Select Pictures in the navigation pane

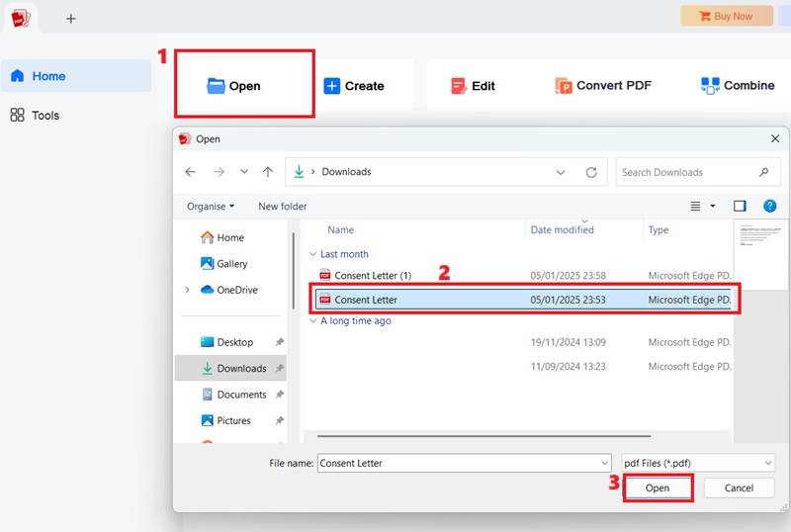[x=225, y=420]
